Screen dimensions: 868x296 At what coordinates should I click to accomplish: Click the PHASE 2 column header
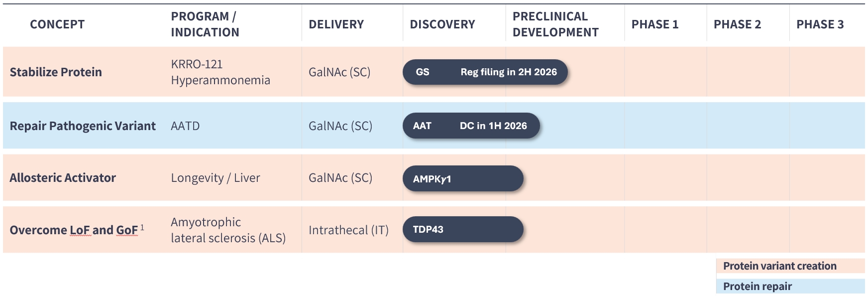[737, 24]
